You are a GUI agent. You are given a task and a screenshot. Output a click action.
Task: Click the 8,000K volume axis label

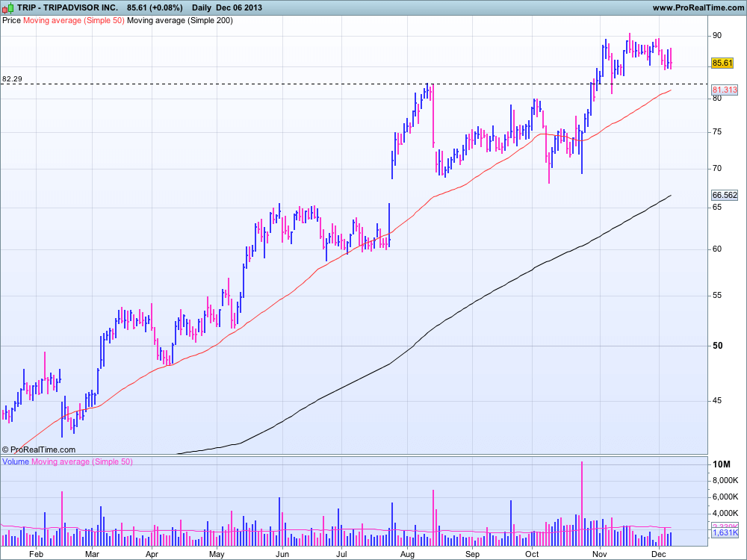725,480
